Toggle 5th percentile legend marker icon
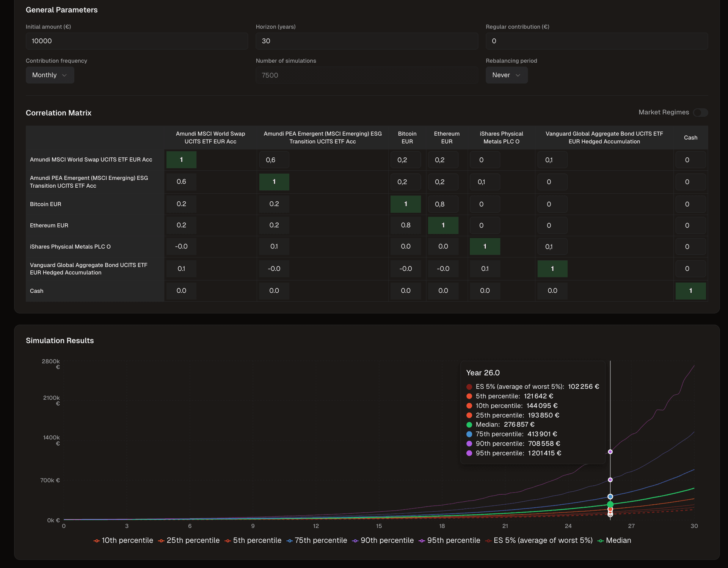 228,541
